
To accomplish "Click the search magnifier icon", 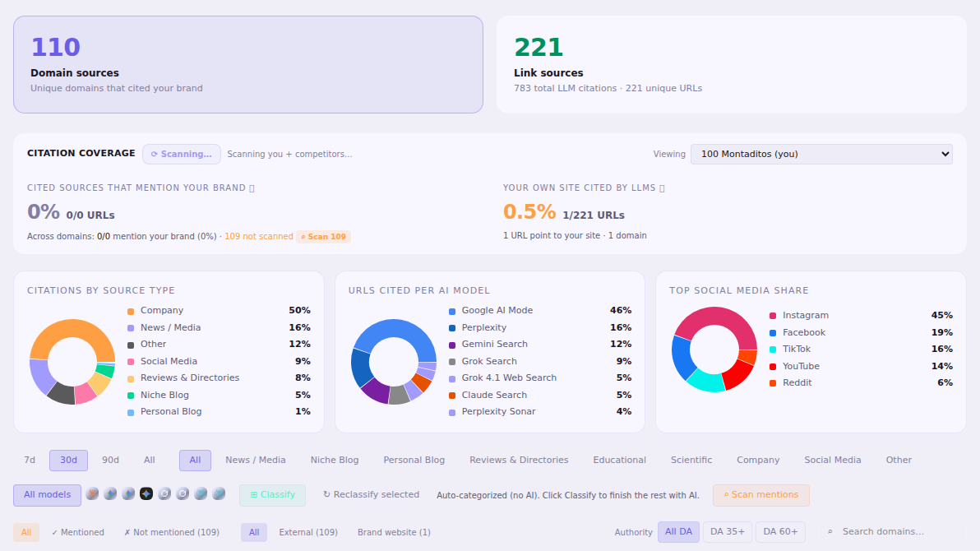I will tap(830, 531).
